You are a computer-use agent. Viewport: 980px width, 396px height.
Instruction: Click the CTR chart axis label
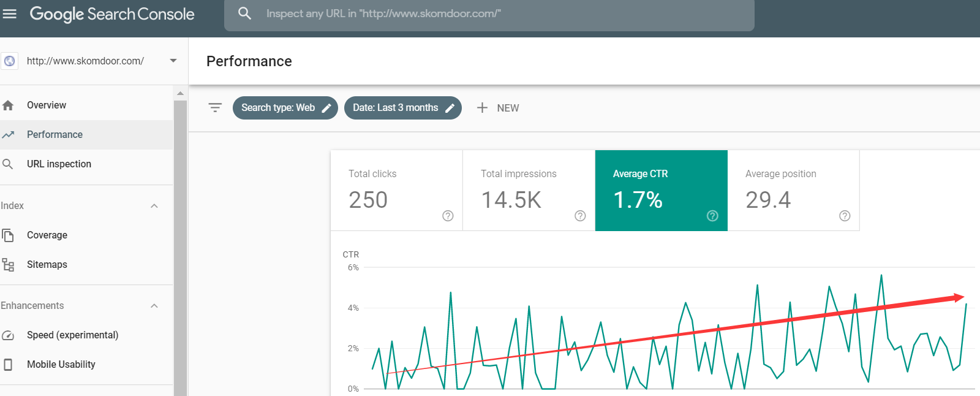coord(351,254)
